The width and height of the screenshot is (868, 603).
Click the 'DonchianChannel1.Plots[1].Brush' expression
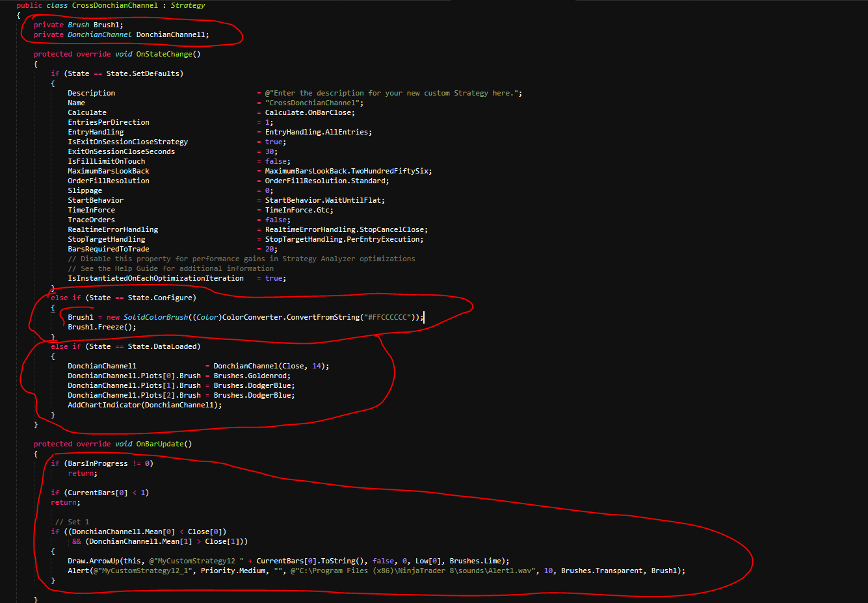[x=135, y=385]
